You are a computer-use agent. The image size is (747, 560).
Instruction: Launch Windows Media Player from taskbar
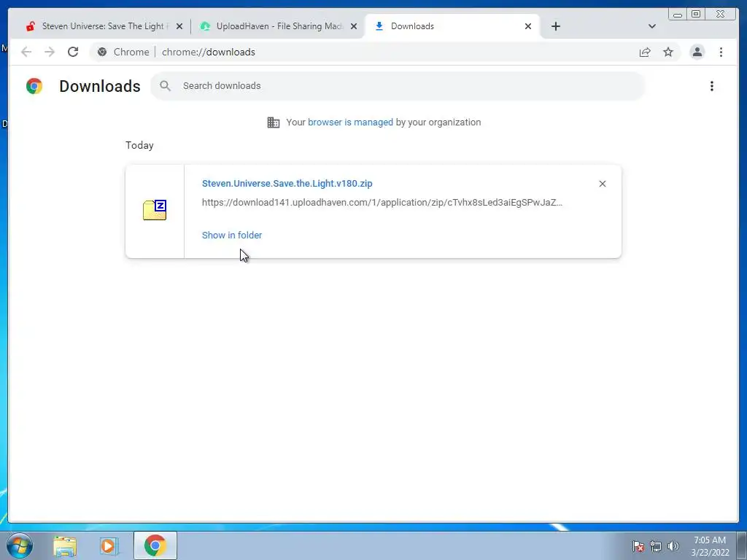coord(108,545)
